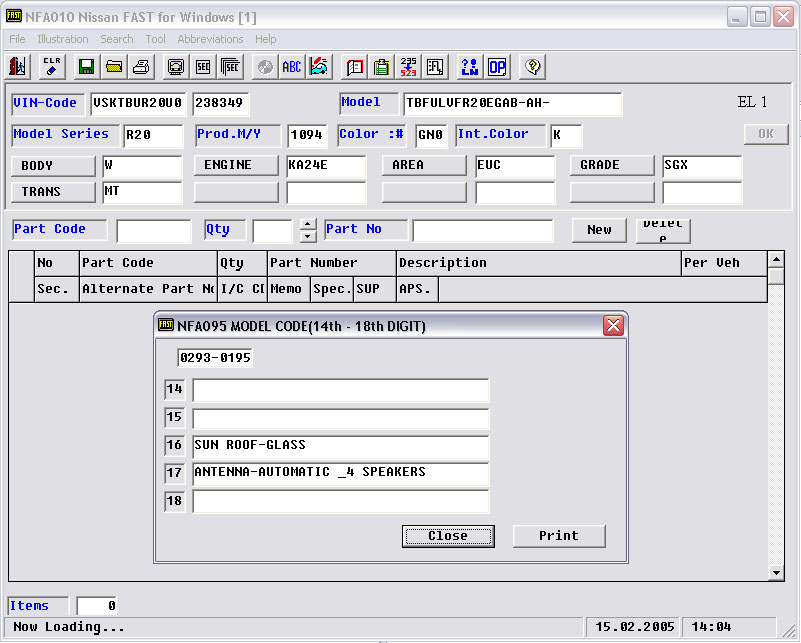
Task: Click the Part Code input field
Action: [x=154, y=231]
